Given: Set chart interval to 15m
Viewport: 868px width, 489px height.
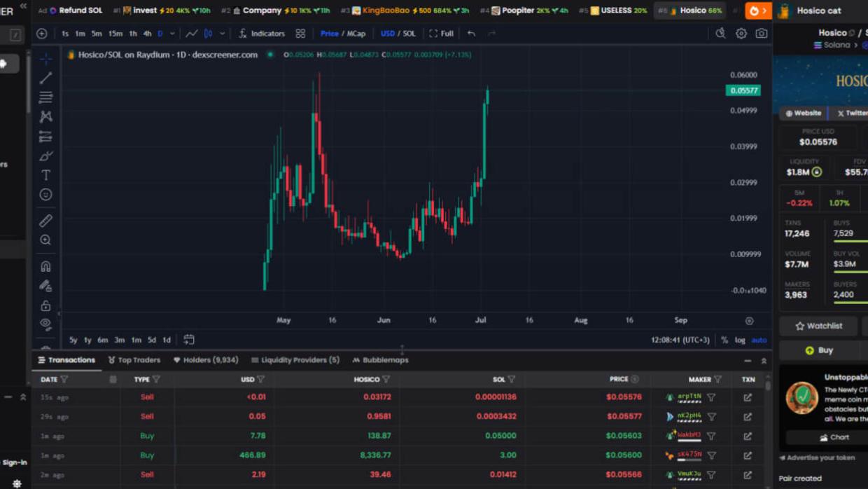Looking at the screenshot, I should (115, 34).
